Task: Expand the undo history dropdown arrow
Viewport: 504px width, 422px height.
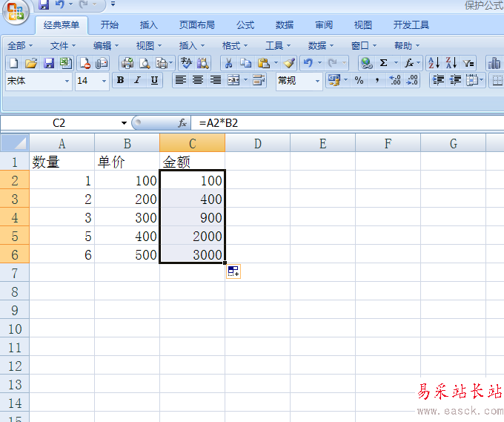Action: pos(320,63)
